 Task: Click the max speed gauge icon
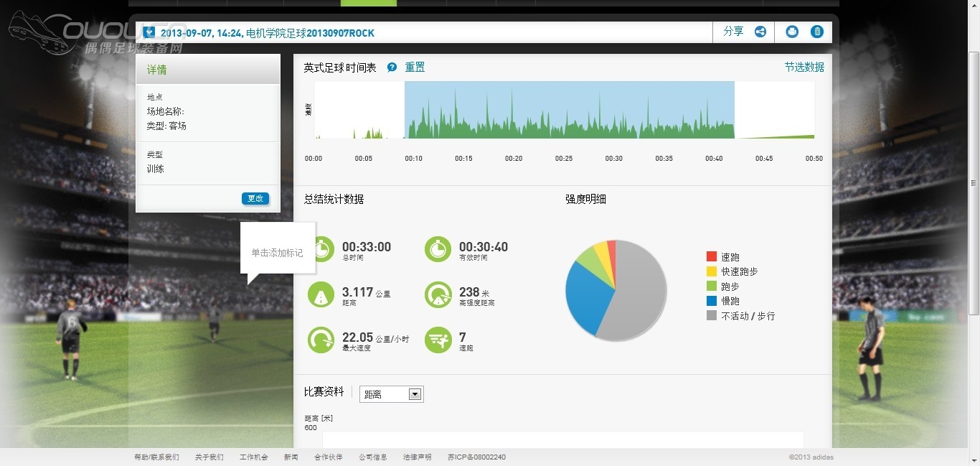point(321,340)
